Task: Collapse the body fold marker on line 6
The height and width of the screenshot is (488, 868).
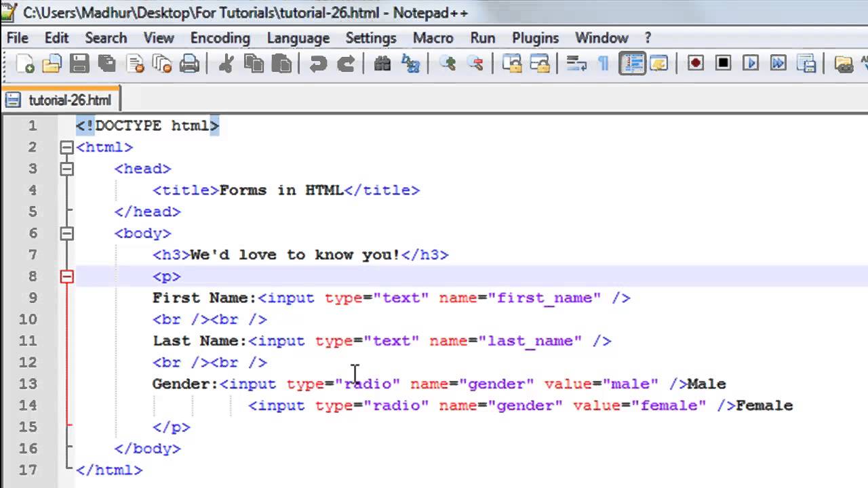Action: tap(66, 233)
